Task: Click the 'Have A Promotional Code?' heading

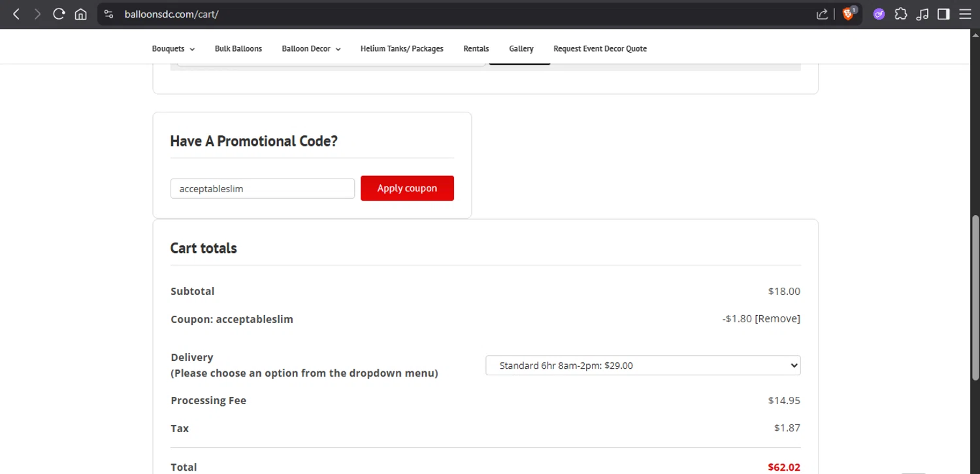Action: (x=253, y=141)
